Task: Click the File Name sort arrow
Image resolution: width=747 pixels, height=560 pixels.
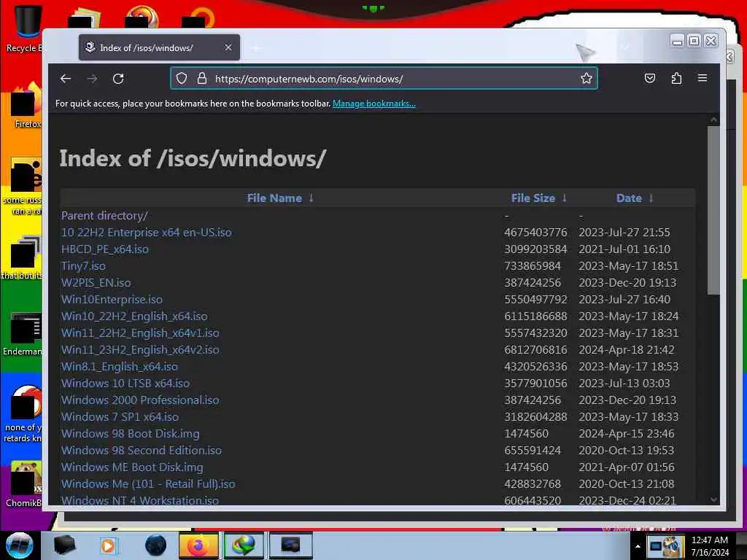Action: 311,198
